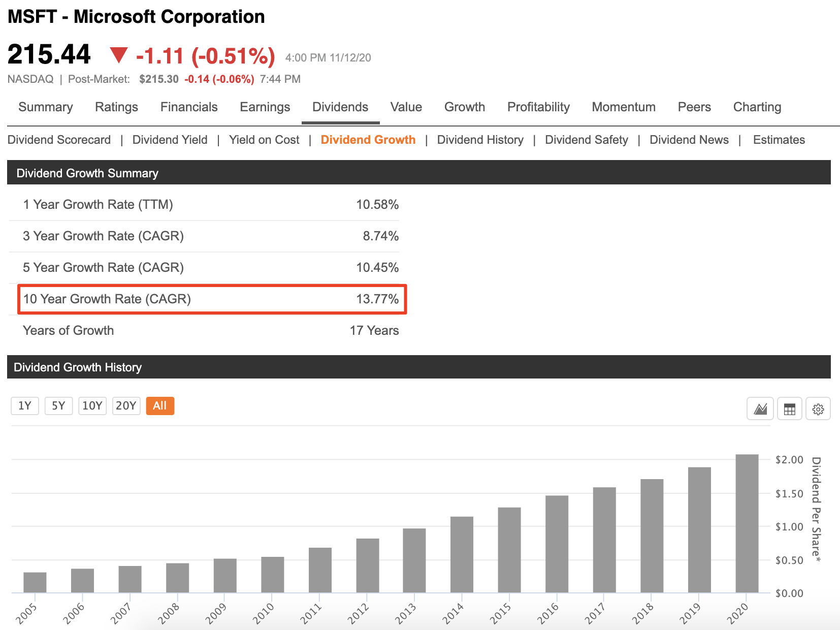Click the post-market price $215.30

coord(159,79)
